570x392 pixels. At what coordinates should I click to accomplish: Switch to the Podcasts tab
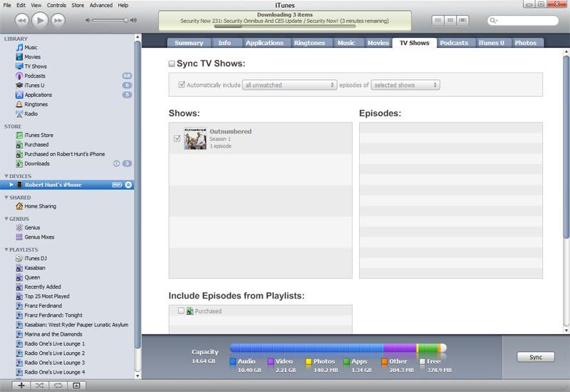pos(454,43)
